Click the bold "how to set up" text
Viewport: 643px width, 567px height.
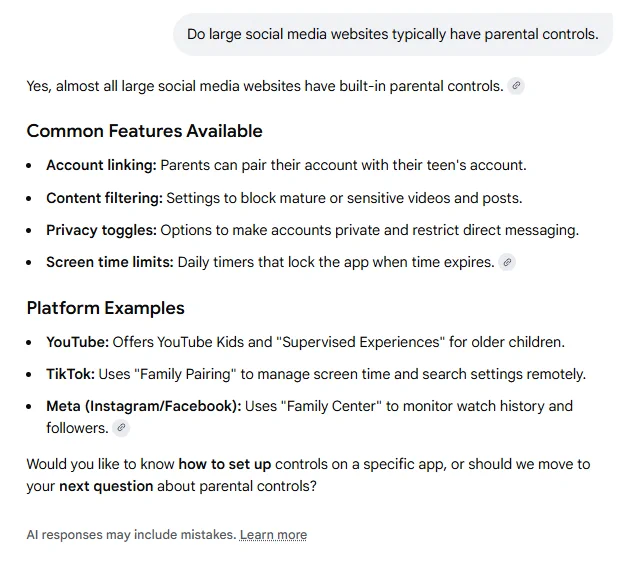point(225,465)
